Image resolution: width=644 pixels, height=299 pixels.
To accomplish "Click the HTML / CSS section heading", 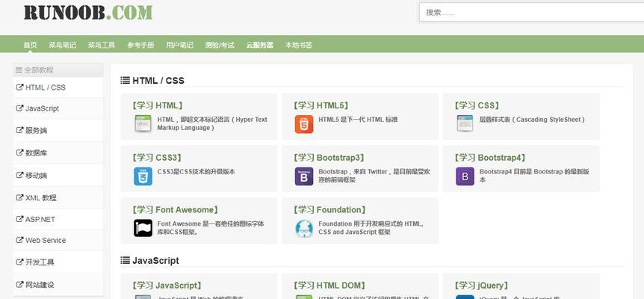I will [158, 81].
